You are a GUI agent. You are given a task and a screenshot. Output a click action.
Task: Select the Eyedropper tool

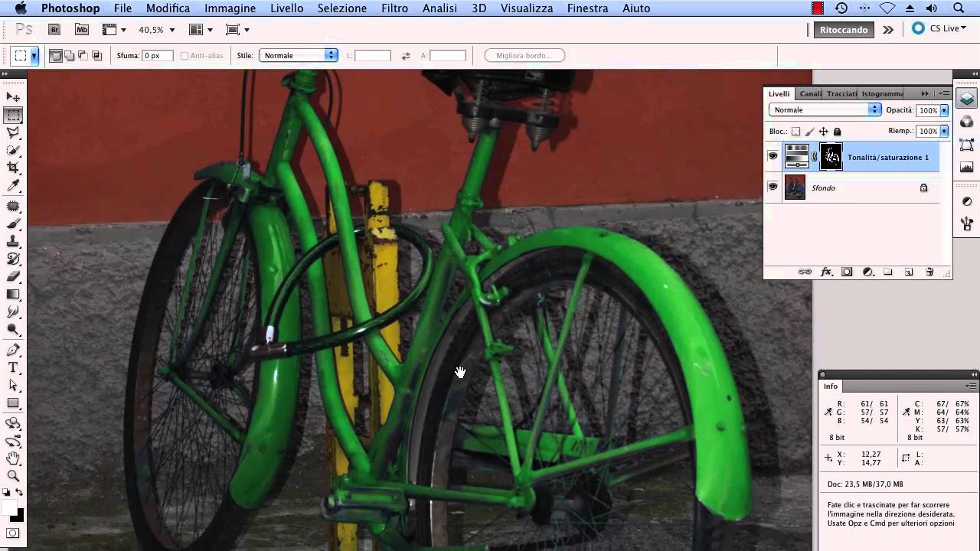click(x=13, y=185)
